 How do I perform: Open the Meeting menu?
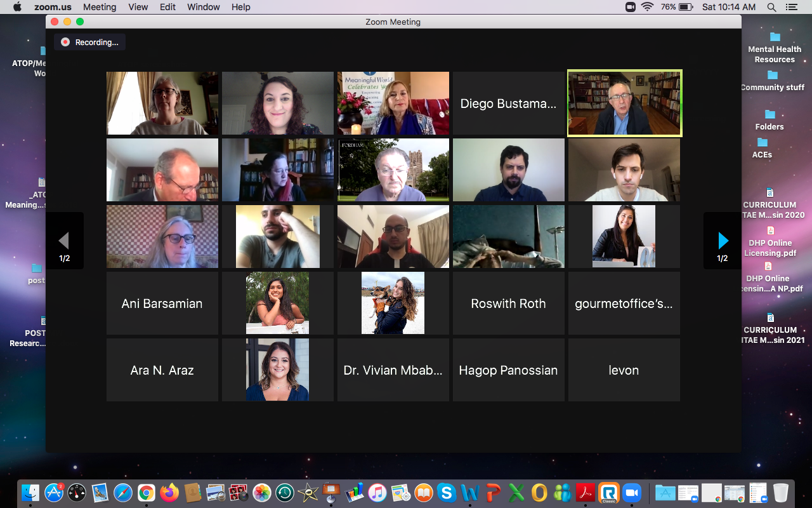tap(100, 7)
